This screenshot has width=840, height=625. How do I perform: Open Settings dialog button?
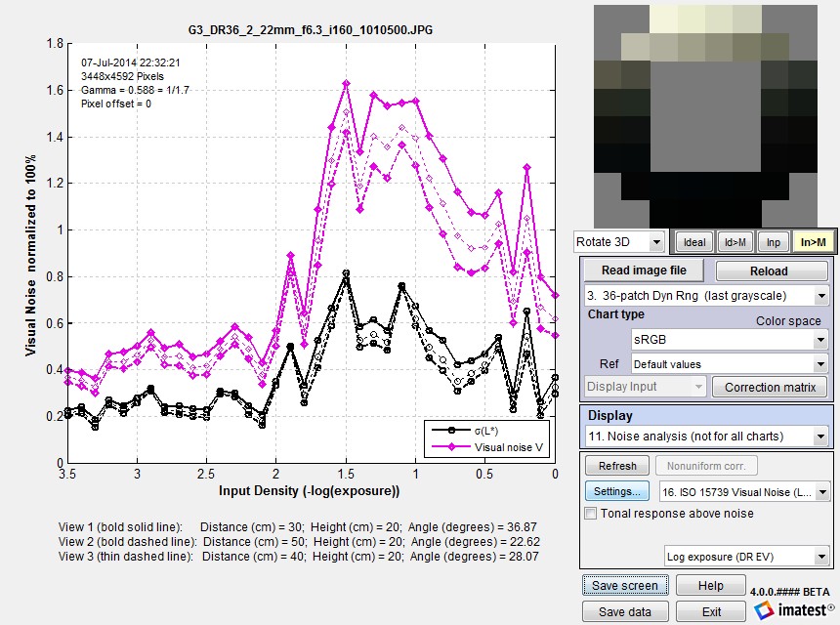click(x=617, y=491)
